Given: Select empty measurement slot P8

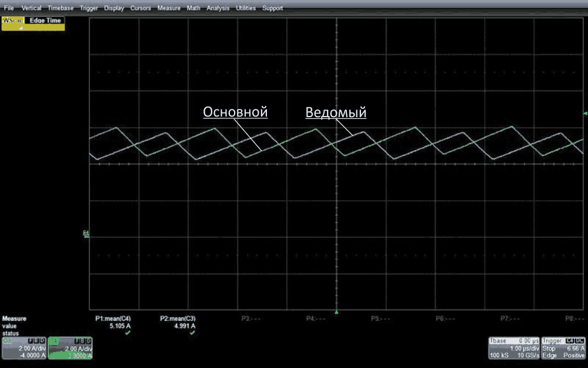Looking at the screenshot, I should 575,319.
